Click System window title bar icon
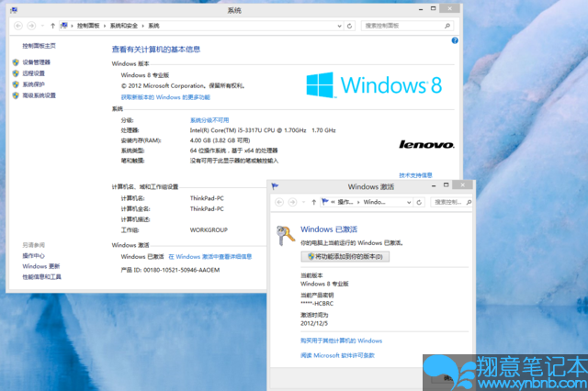This screenshot has width=588, height=391. [x=14, y=10]
